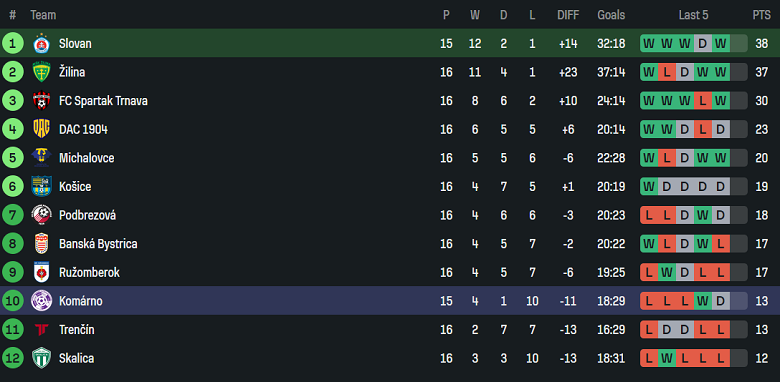Sort table by PTS column header
The image size is (780, 382).
(761, 15)
